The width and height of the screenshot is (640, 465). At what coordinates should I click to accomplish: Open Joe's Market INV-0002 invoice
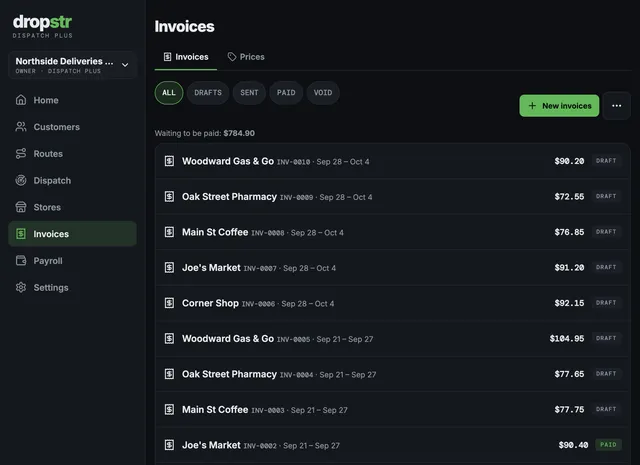(393, 445)
